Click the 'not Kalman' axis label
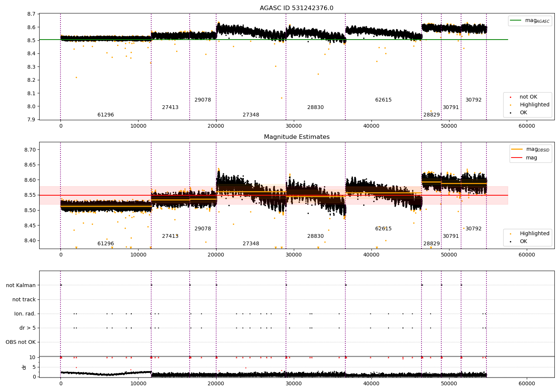Image resolution: width=560 pixels, height=392 pixels. 21,285
